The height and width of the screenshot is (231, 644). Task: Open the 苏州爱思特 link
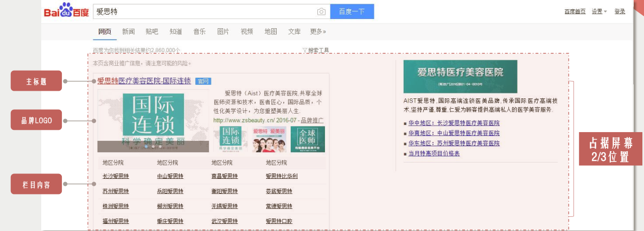[x=116, y=191]
